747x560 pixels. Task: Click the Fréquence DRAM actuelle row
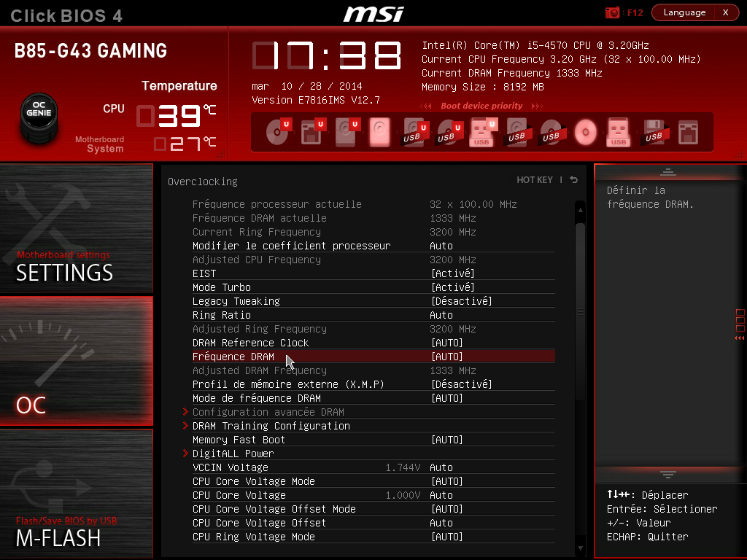pos(373,218)
